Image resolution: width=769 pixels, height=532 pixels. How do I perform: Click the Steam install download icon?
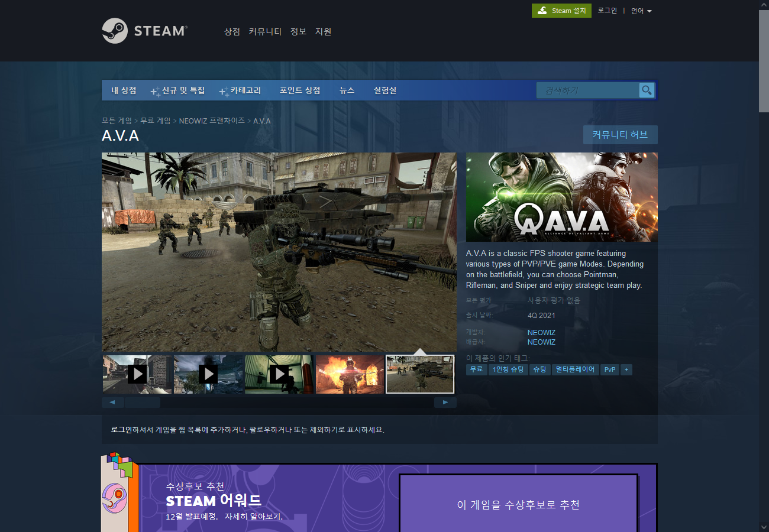542,11
